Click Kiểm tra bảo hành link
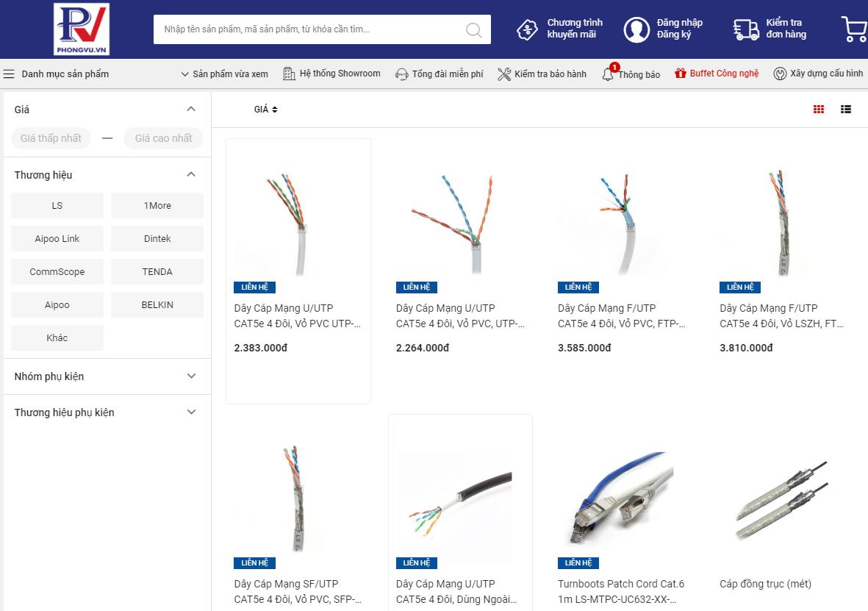Screen dimensions: 868x611 coord(542,74)
